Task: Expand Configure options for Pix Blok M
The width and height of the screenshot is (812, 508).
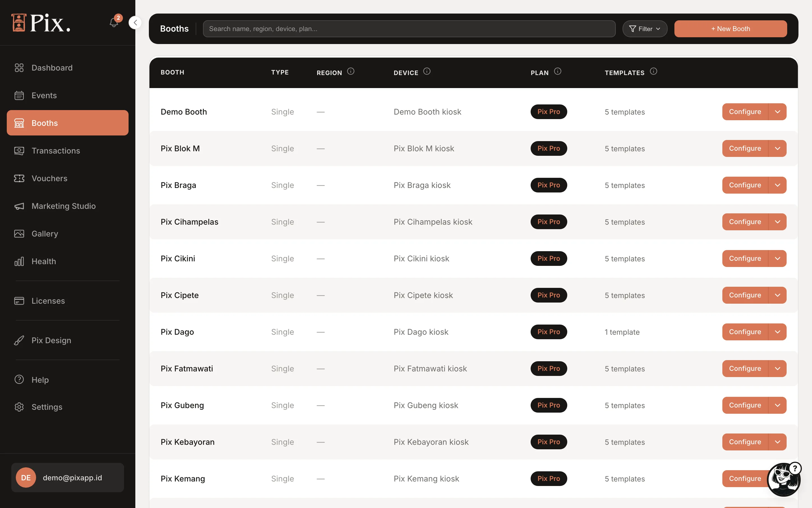Action: pyautogui.click(x=777, y=148)
